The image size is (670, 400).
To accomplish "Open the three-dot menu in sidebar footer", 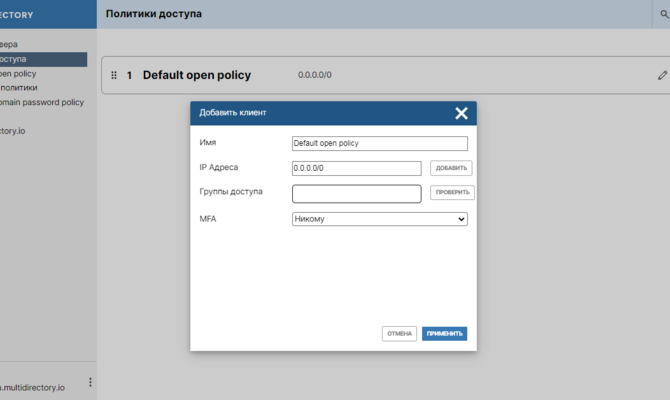I will (x=90, y=382).
